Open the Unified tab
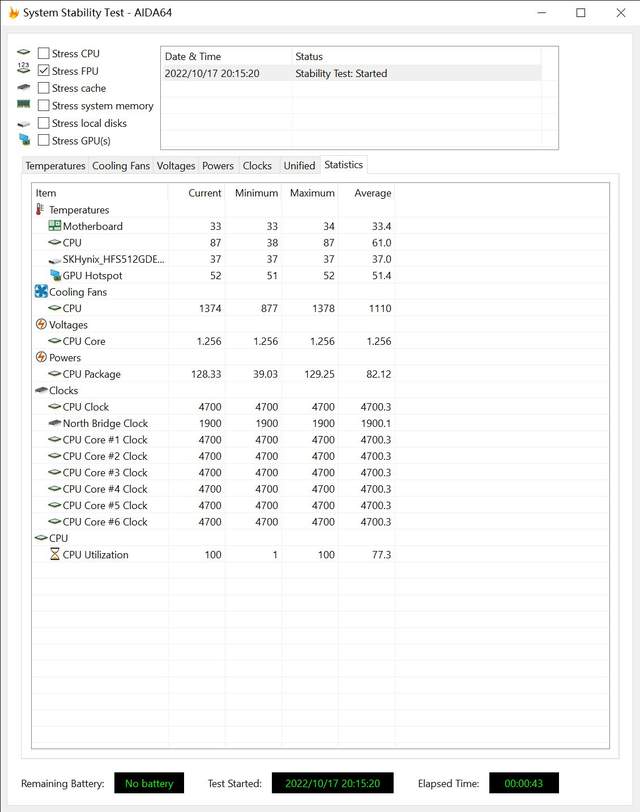The image size is (640, 812). (x=299, y=166)
